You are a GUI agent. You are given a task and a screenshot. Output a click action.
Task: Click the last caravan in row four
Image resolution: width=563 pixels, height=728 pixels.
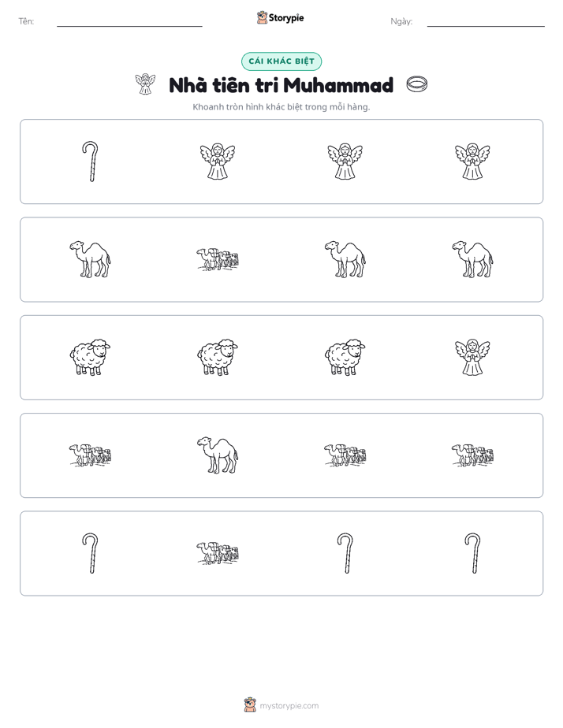pyautogui.click(x=472, y=455)
